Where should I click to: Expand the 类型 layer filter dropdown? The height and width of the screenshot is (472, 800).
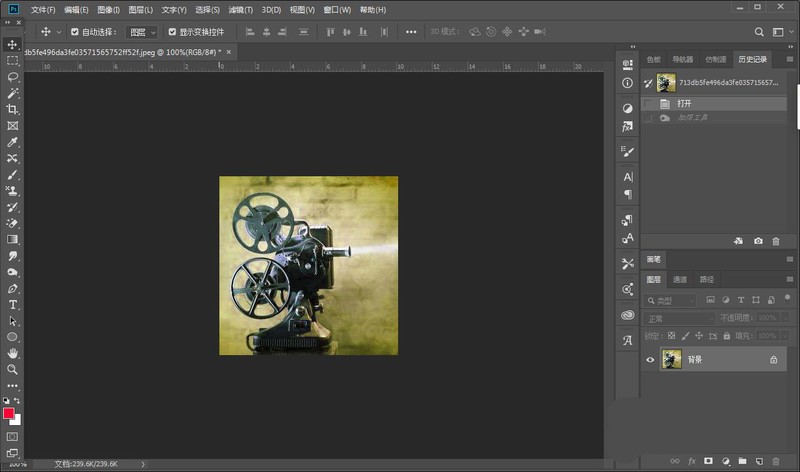[x=672, y=299]
